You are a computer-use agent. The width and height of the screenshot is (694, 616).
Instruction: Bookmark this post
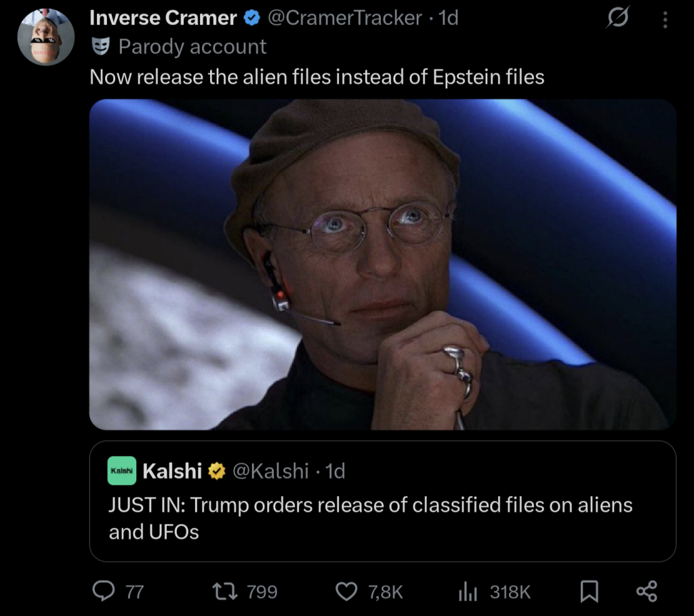tap(590, 592)
